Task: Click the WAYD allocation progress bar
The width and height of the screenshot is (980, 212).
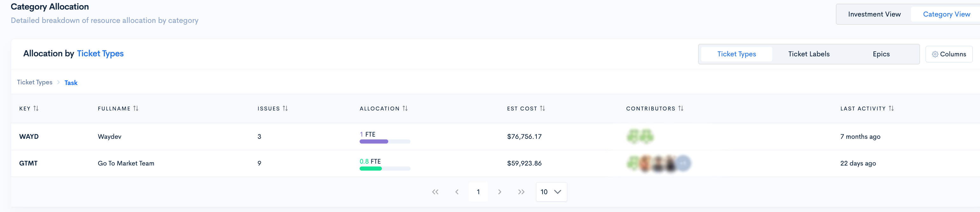Action: click(x=385, y=142)
